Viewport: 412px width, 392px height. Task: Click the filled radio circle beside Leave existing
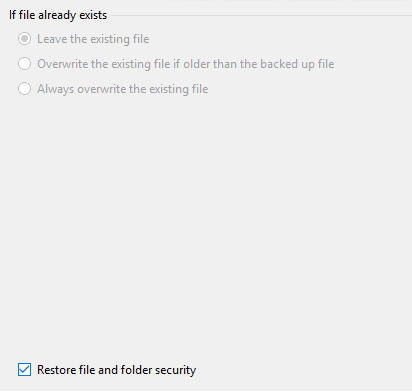point(25,39)
